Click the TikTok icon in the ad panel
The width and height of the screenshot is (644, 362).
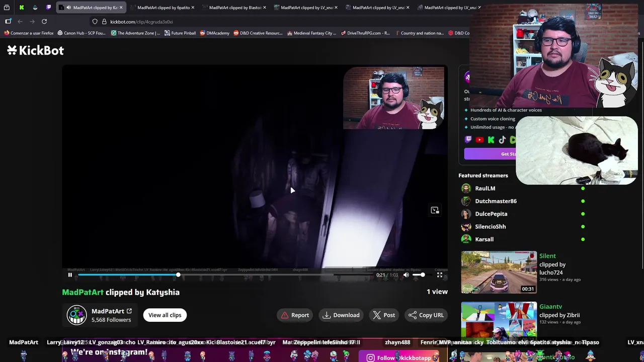502,140
